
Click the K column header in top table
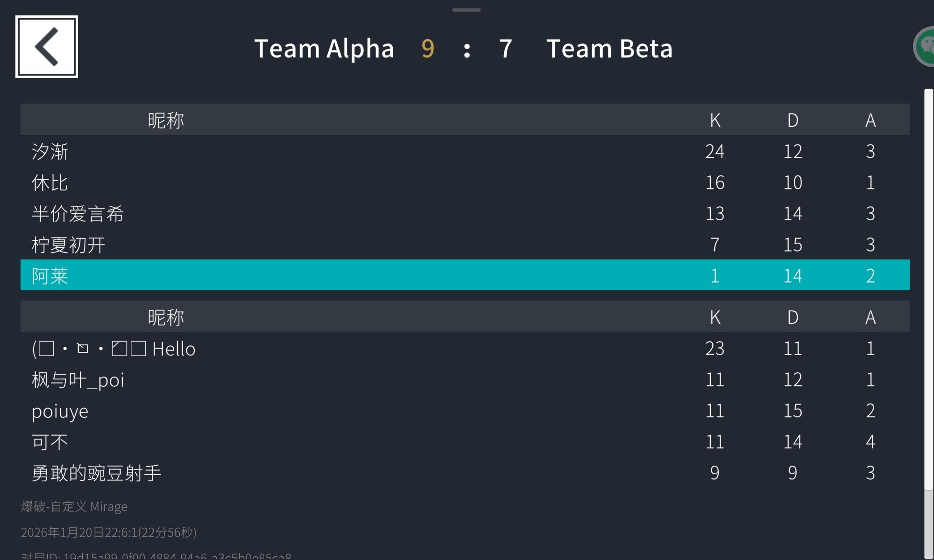pos(715,120)
